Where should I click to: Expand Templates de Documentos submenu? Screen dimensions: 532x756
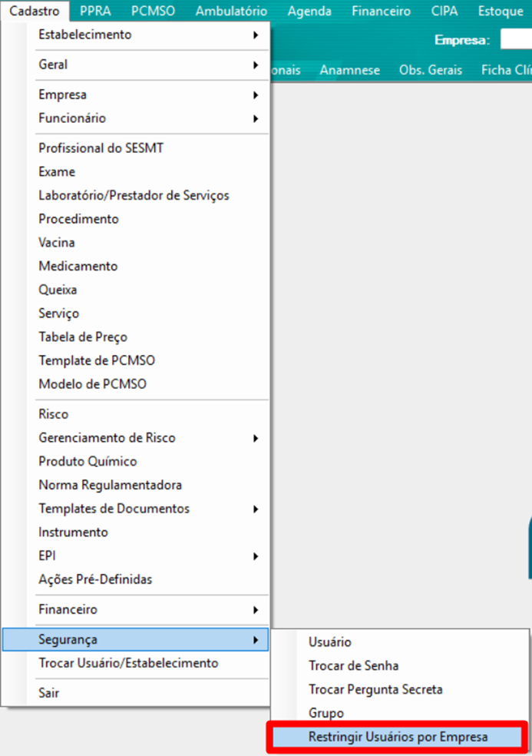pyautogui.click(x=135, y=509)
